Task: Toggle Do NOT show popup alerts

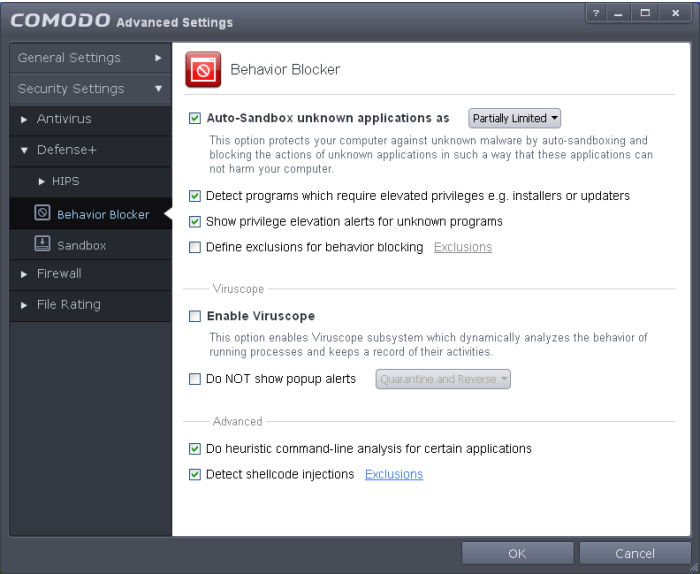Action: click(x=195, y=380)
